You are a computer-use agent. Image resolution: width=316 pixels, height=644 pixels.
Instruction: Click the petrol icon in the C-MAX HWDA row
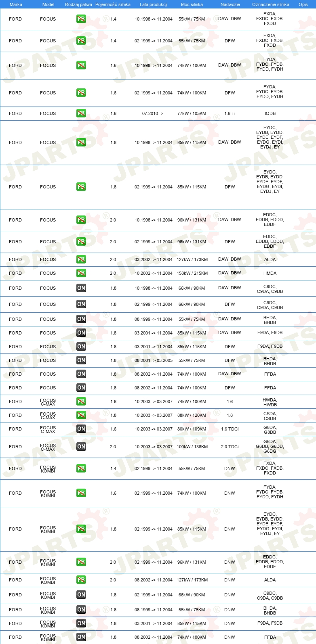81,401
